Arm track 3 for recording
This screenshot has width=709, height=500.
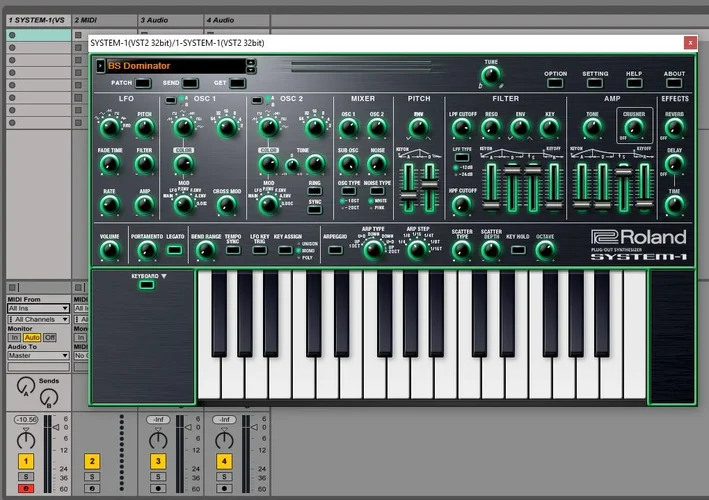click(x=158, y=488)
